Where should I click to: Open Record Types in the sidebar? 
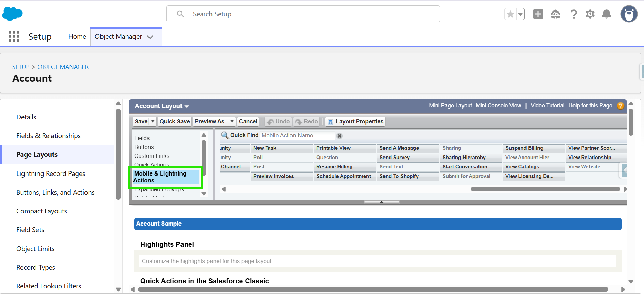tap(36, 267)
